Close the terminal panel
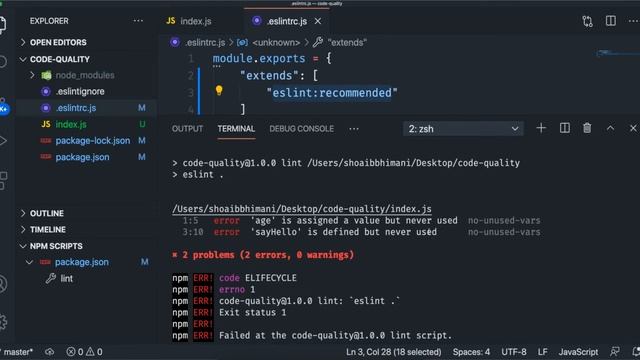Viewport: 640px width, 360px height. pyautogui.click(x=633, y=128)
